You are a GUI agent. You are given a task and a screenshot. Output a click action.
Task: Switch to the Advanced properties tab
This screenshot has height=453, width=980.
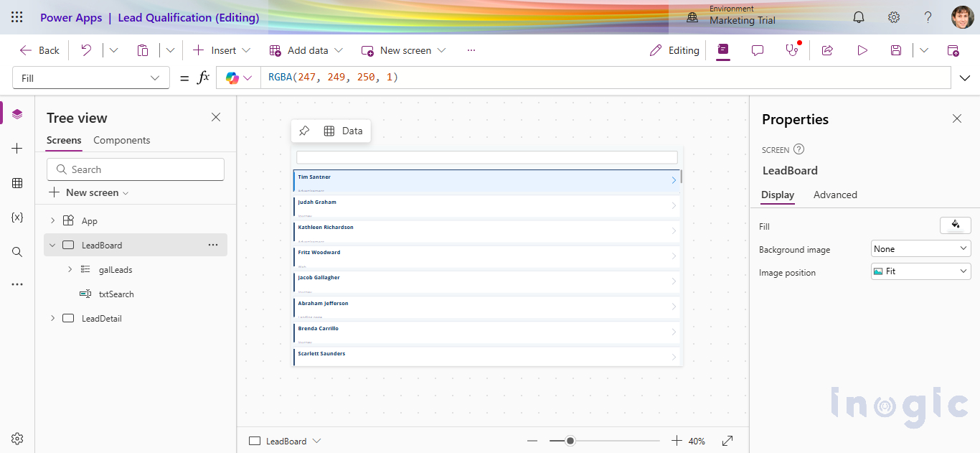(835, 195)
